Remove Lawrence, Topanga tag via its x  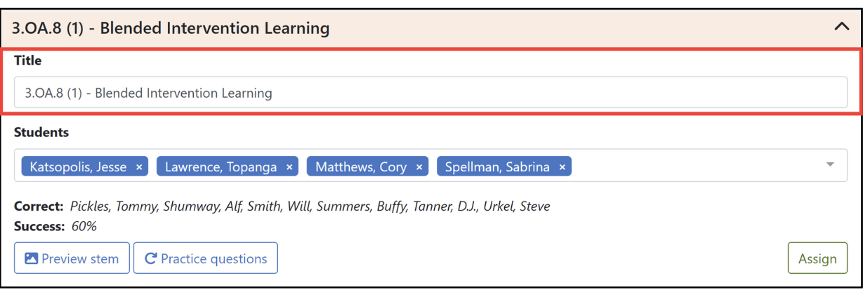289,167
